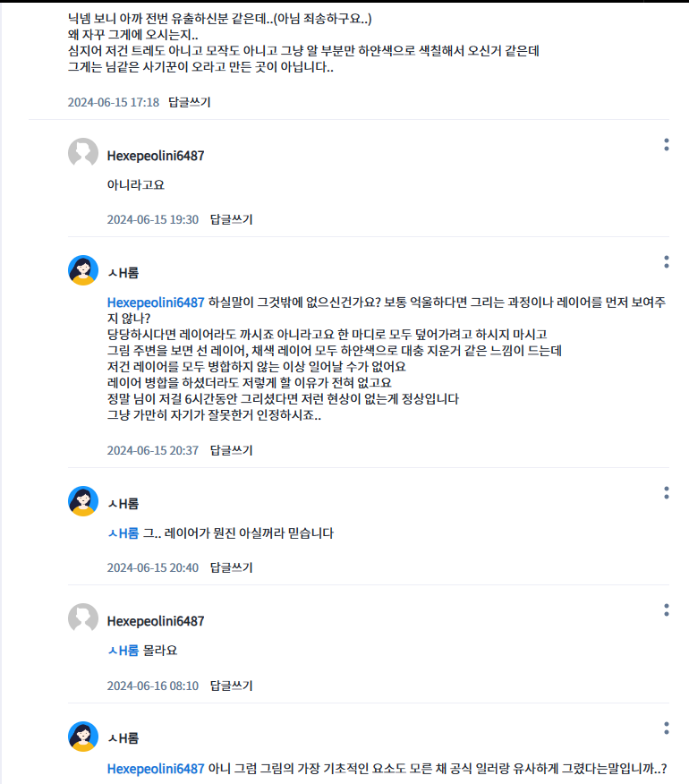Open three-dot menu on the "몰라요" comment

point(667,610)
